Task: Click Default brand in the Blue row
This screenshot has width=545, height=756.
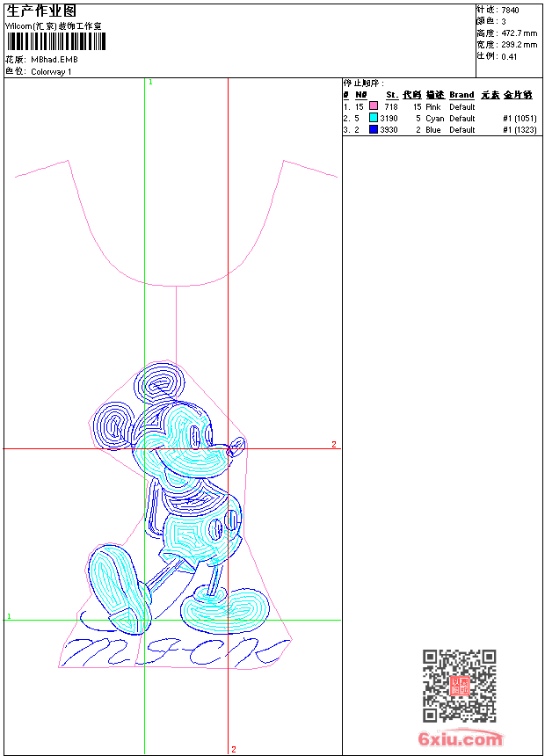Action: (462, 130)
